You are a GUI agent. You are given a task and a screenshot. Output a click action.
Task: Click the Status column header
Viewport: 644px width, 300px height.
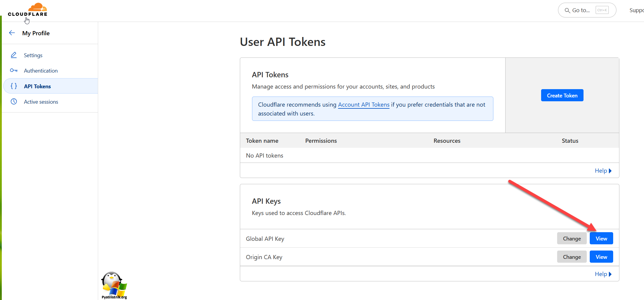coord(570,141)
